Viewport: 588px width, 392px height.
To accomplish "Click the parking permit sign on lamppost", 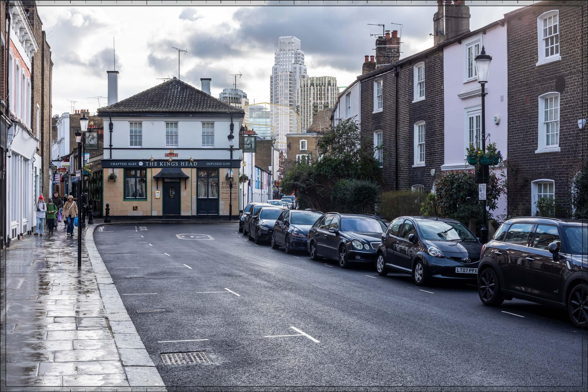I will [482, 191].
